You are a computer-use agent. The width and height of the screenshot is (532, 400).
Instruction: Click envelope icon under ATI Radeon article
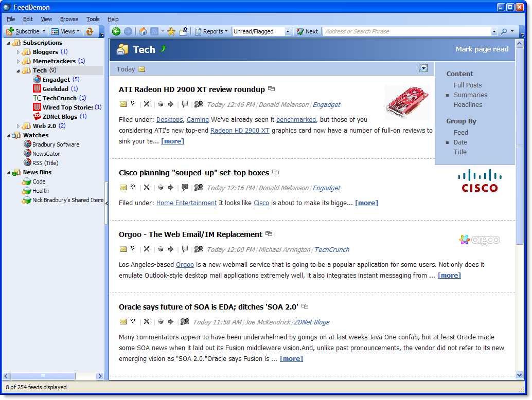click(x=123, y=104)
